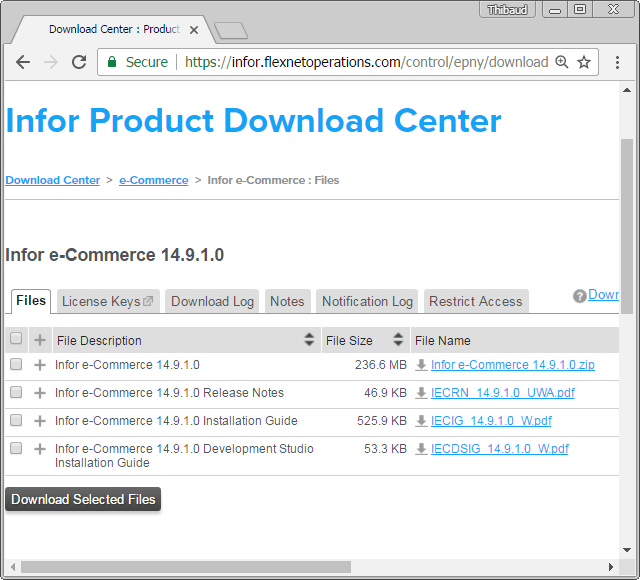Screen dimensions: 640x580
Task: Expand the Infor e-Commerce 14.9.1.0 Installation Guide row
Action: coord(40,421)
